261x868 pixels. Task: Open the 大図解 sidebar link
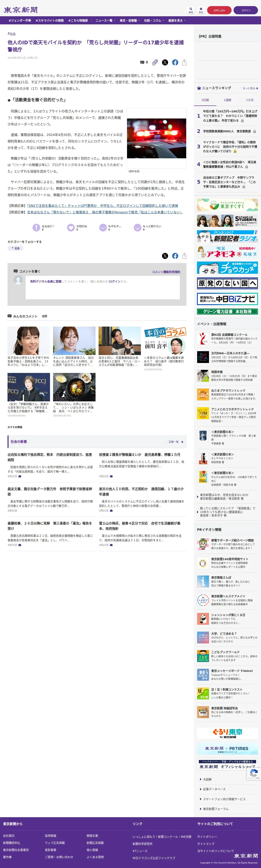207,779
